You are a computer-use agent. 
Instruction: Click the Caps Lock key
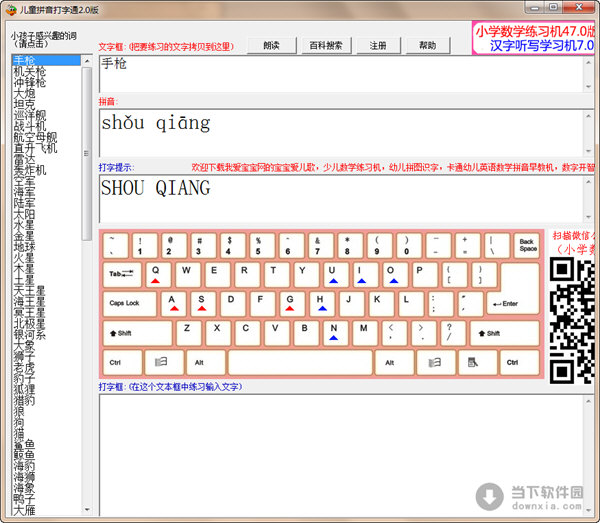click(x=130, y=304)
